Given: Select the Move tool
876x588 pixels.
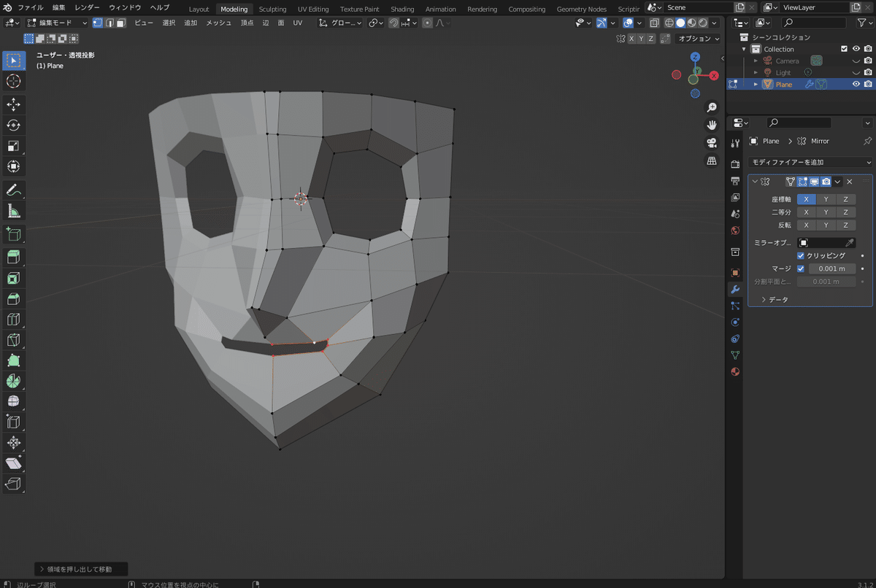Looking at the screenshot, I should coord(14,105).
